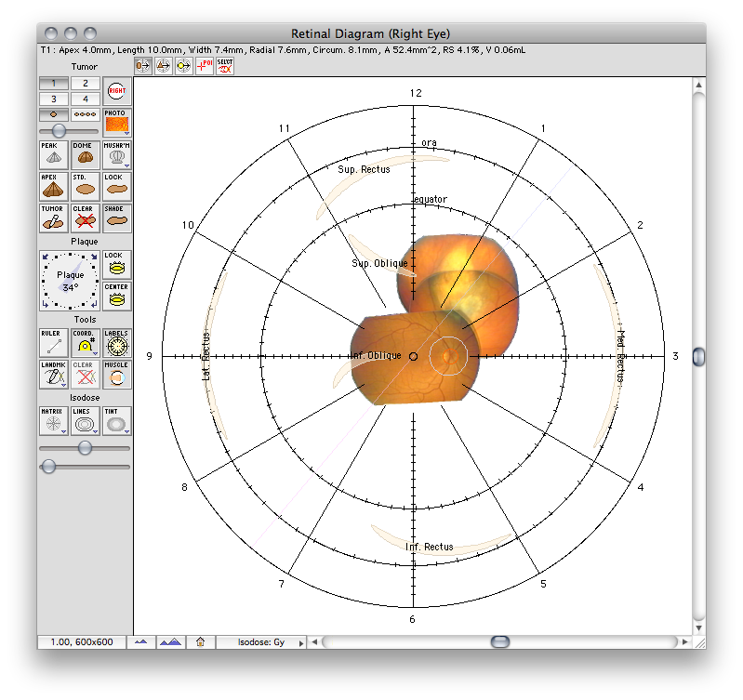The height and width of the screenshot is (700, 743).
Task: Choose the PEAK tumor shape
Action: (54, 155)
